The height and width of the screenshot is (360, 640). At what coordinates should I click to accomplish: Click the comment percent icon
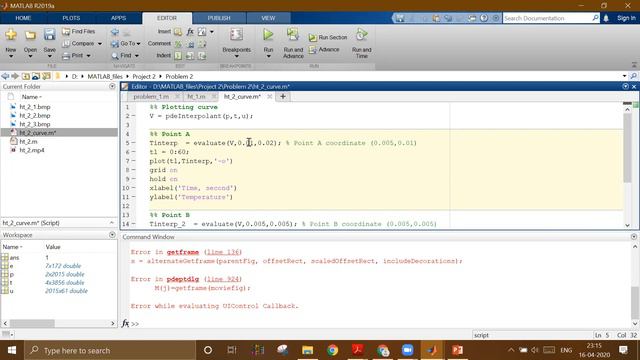pyautogui.click(x=178, y=44)
